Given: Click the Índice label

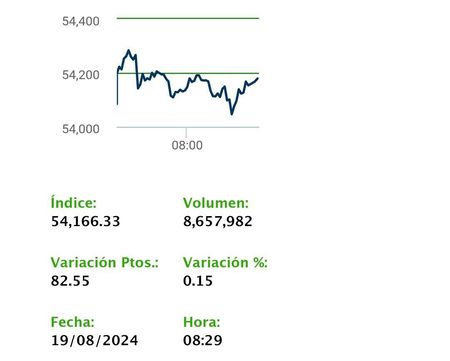Looking at the screenshot, I should [x=73, y=203].
